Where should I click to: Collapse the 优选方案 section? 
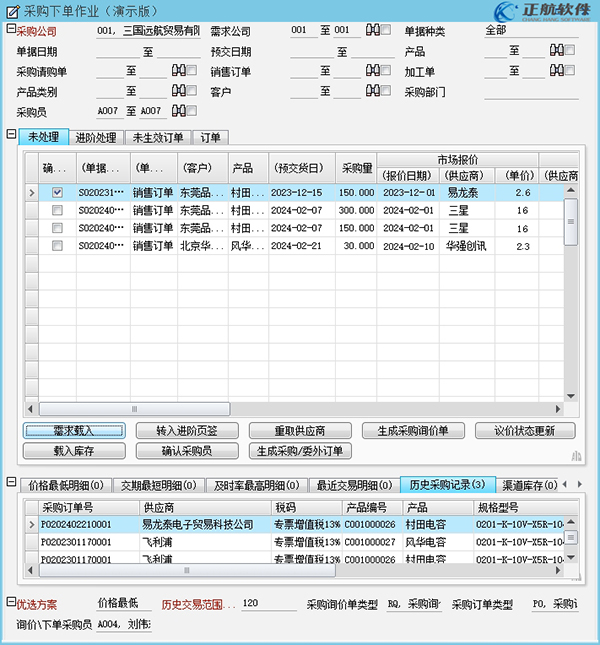[12, 601]
